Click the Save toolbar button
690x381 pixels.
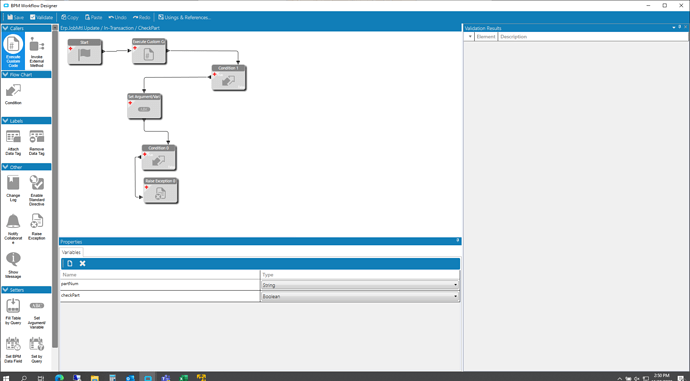(15, 17)
